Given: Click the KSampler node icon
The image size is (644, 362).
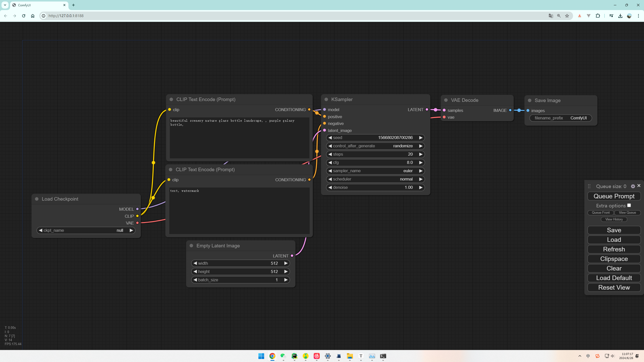Looking at the screenshot, I should [327, 99].
